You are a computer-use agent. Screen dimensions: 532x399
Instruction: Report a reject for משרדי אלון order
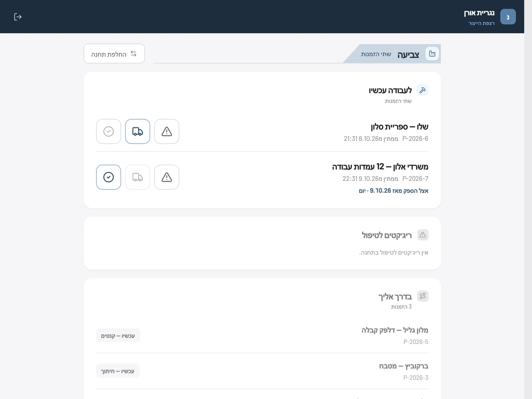tap(167, 177)
